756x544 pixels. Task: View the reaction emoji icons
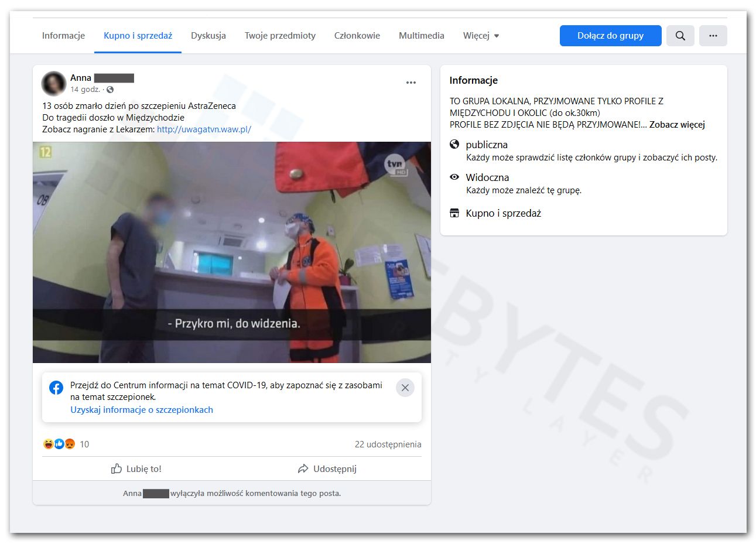59,444
